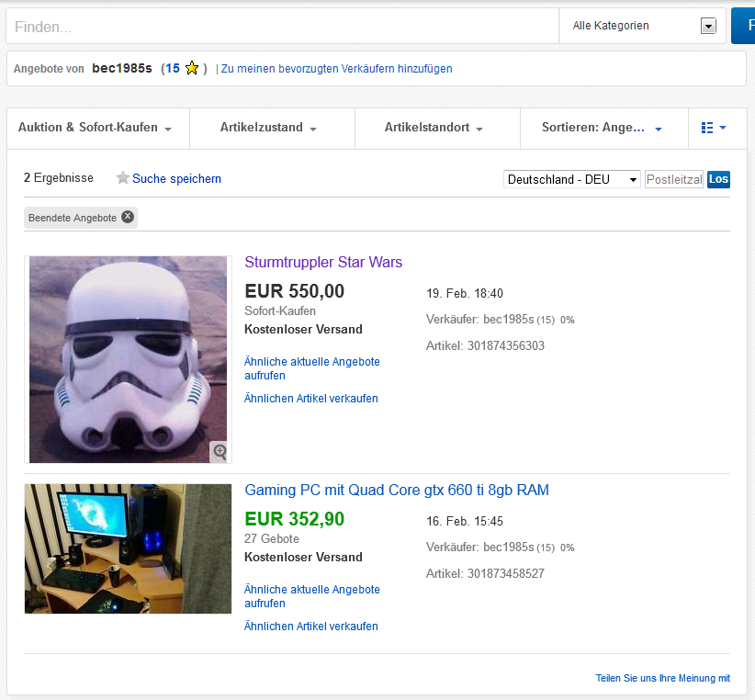Click the EUR 352,90 price
This screenshot has width=755, height=700.
[295, 519]
